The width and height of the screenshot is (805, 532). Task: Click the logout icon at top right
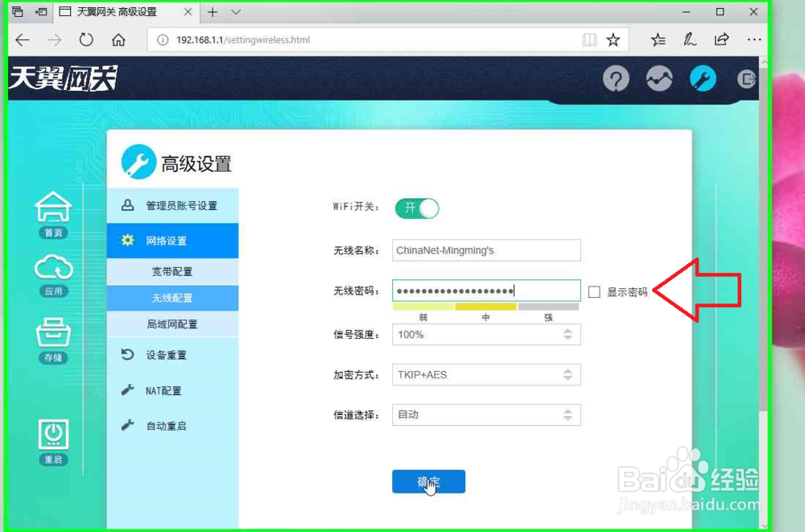pos(746,79)
